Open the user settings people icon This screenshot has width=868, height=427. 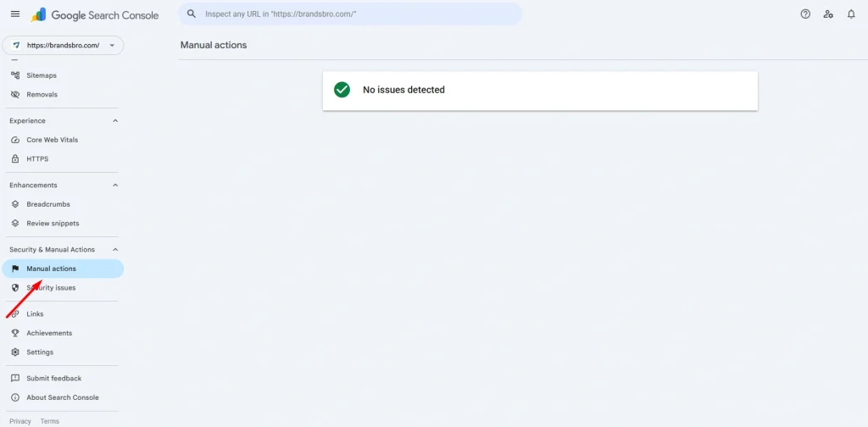[x=828, y=14]
